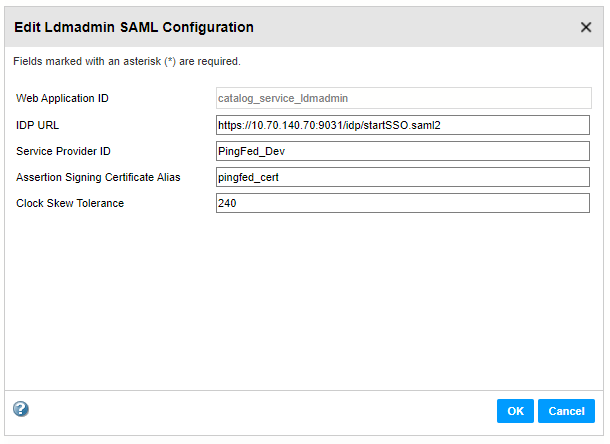610x444 pixels.
Task: Select the 240 tolerance value
Action: [227, 203]
